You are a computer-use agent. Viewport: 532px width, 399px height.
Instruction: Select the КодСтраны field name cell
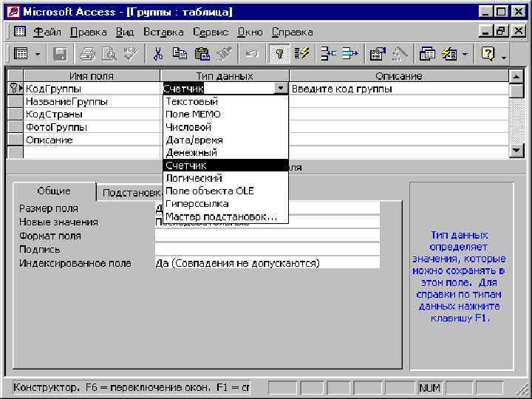click(92, 115)
